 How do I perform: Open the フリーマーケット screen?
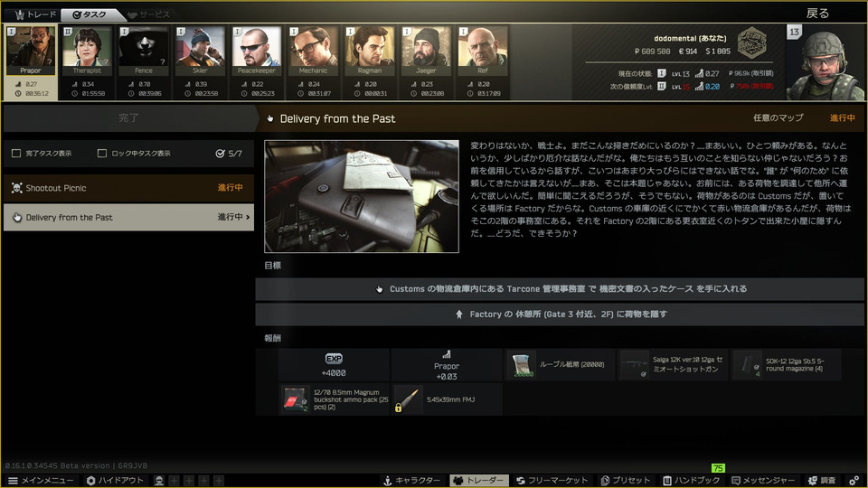pyautogui.click(x=552, y=480)
